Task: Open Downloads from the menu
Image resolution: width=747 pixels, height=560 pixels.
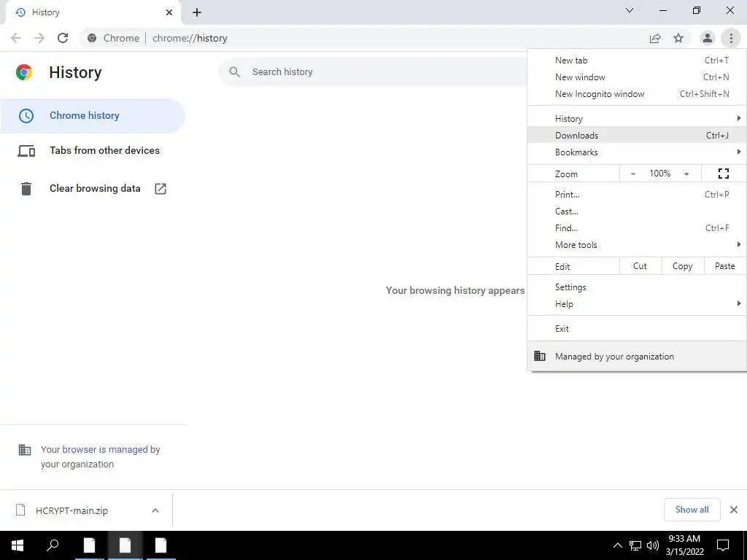Action: tap(637, 135)
